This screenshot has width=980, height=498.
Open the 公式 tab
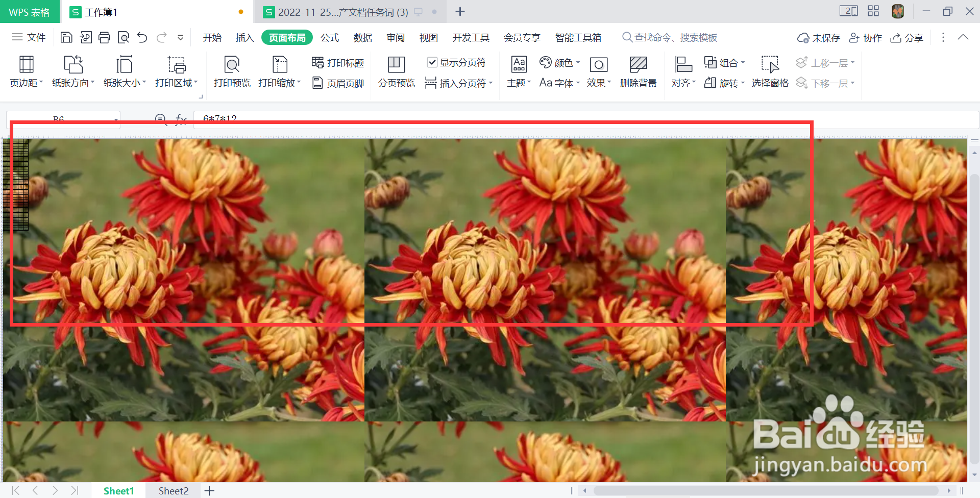coord(330,38)
